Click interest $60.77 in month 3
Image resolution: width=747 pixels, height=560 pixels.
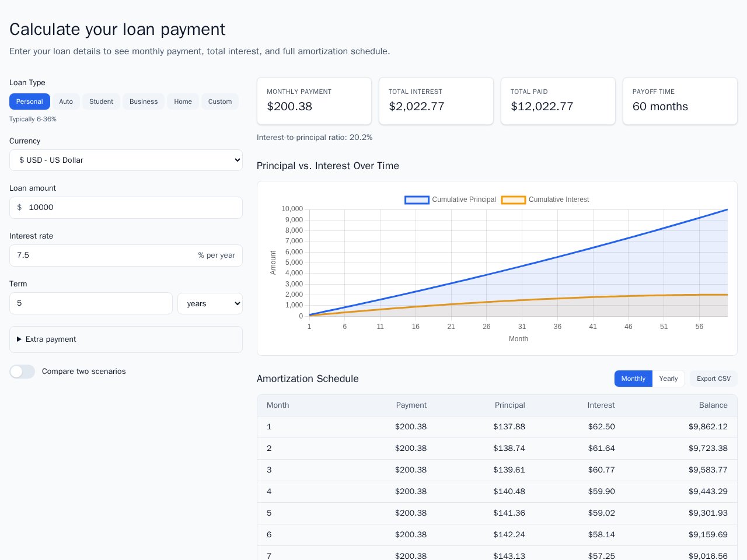tap(602, 470)
